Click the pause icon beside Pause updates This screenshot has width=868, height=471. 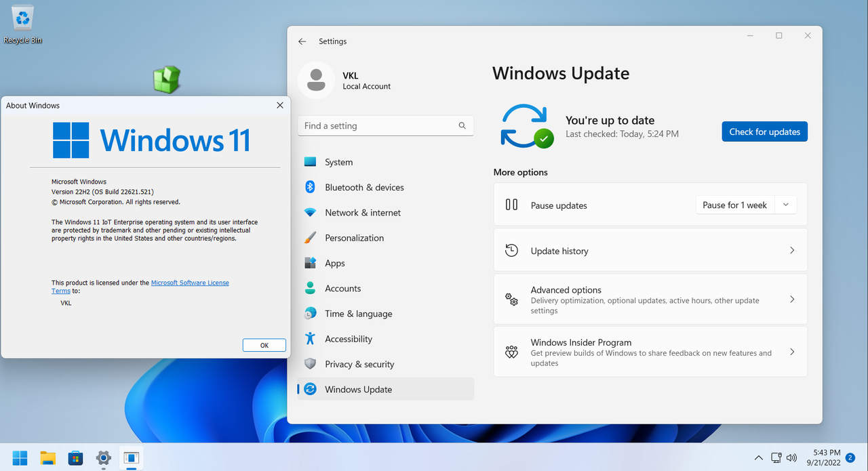(512, 205)
